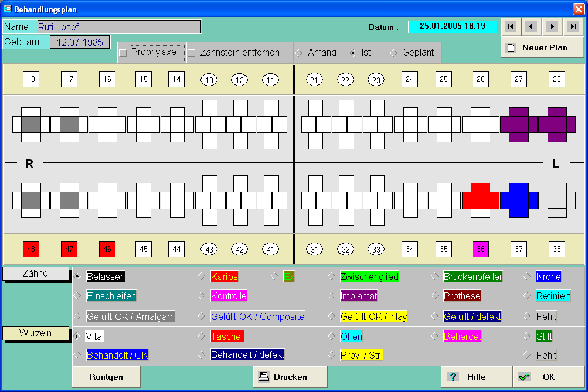Click the Name field with Rüti Josef

coord(119,27)
